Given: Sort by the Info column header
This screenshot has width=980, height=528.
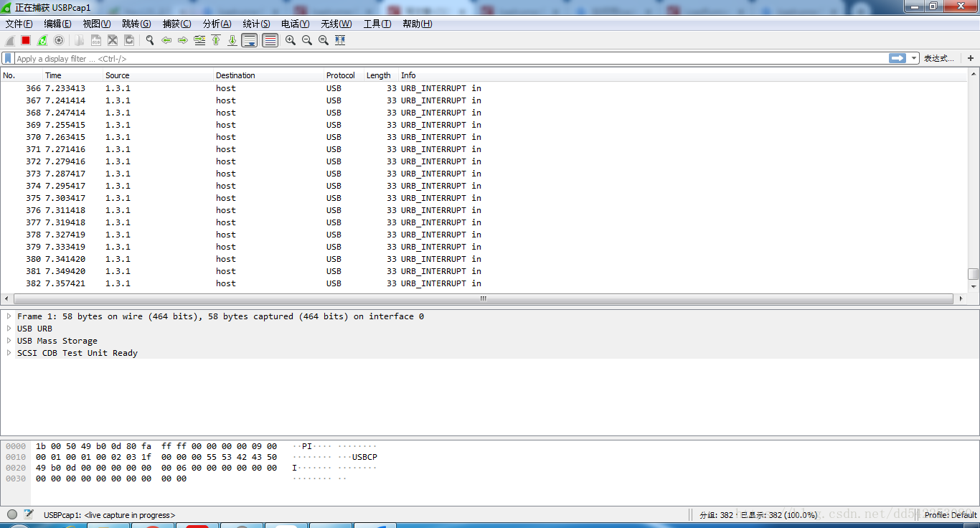Looking at the screenshot, I should [683, 75].
